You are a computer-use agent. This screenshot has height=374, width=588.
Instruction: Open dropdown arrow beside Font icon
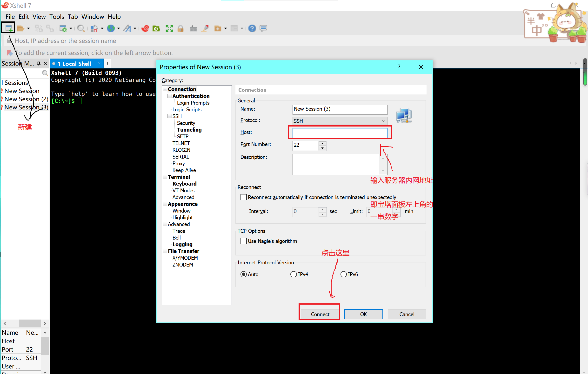tap(135, 29)
